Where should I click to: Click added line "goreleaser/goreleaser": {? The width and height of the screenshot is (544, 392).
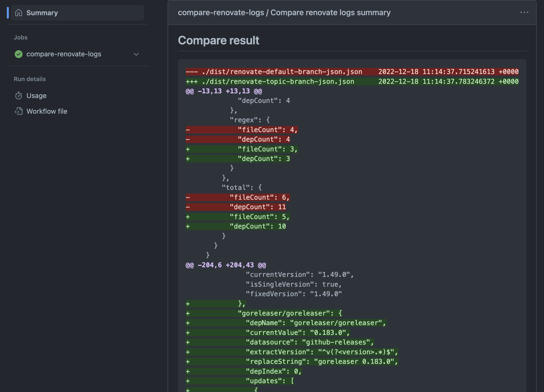264,313
